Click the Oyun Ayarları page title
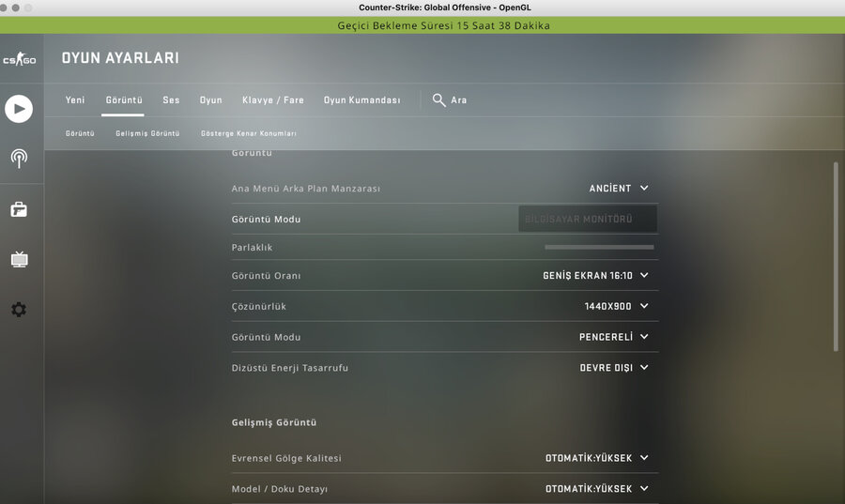The height and width of the screenshot is (504, 845). (120, 58)
